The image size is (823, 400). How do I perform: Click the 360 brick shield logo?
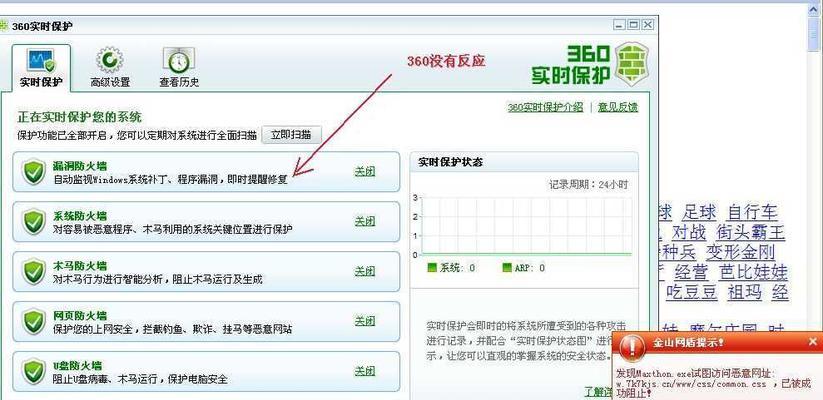(x=632, y=64)
